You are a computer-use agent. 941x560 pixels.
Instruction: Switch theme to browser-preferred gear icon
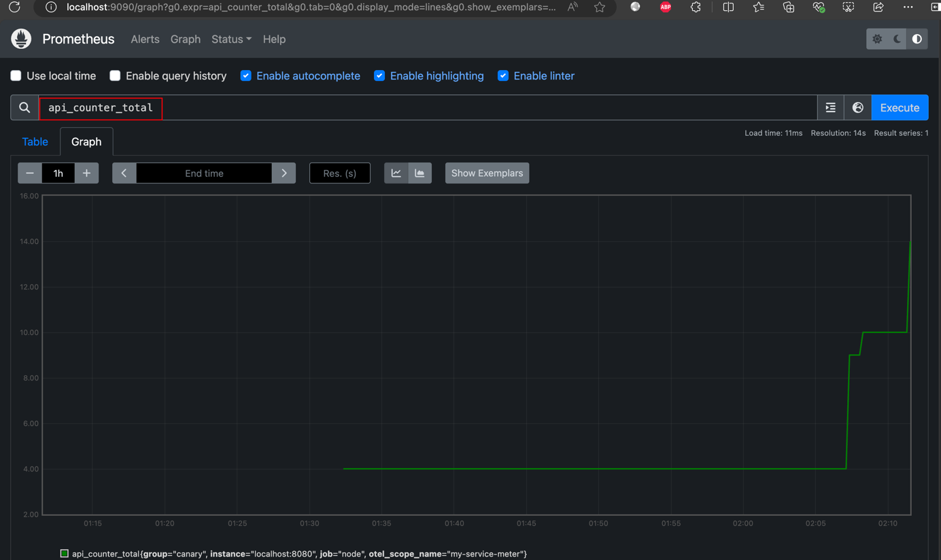pos(877,39)
